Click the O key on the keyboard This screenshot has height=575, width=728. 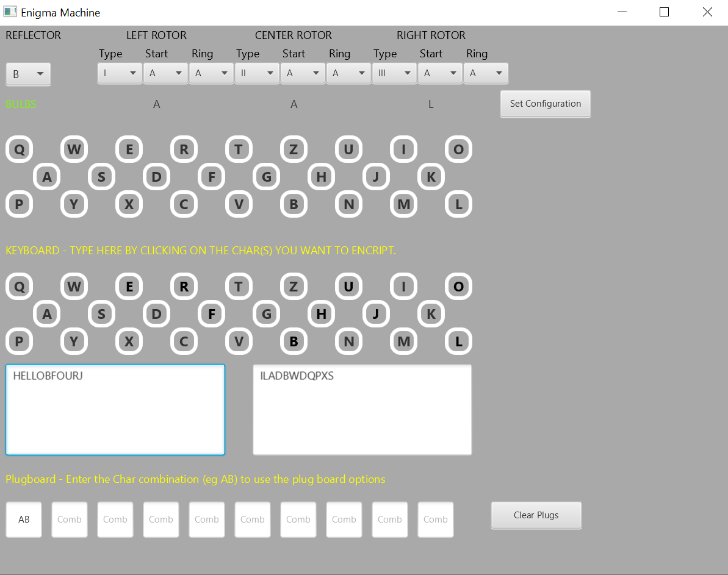tap(458, 287)
